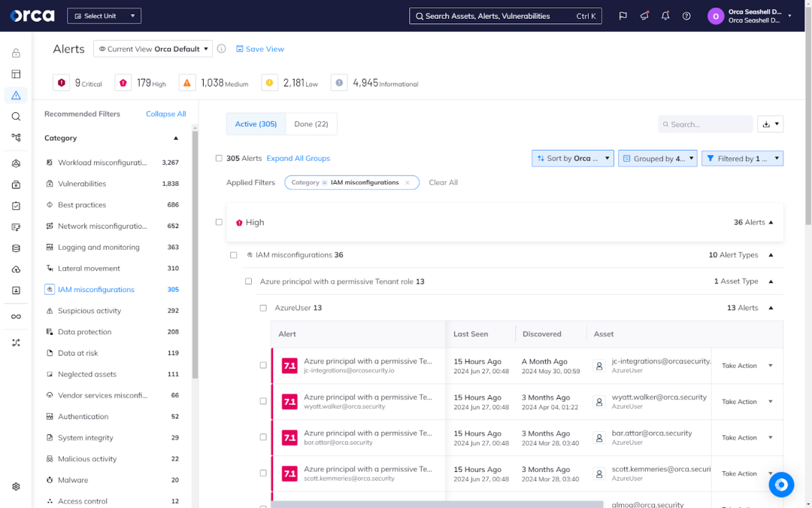Collapse the High 36 Alerts group
The image size is (812, 508).
coord(771,222)
